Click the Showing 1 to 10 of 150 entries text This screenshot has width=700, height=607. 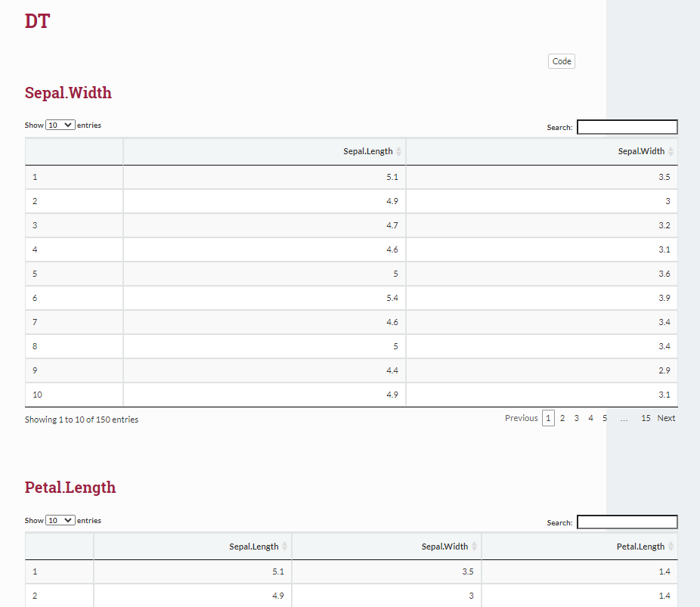coord(82,420)
